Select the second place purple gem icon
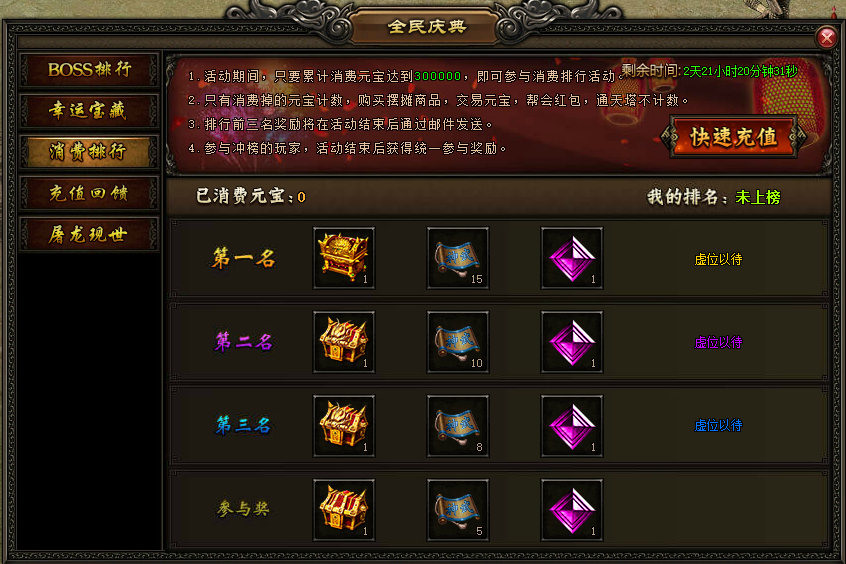Screen dimensions: 846x564 572,342
